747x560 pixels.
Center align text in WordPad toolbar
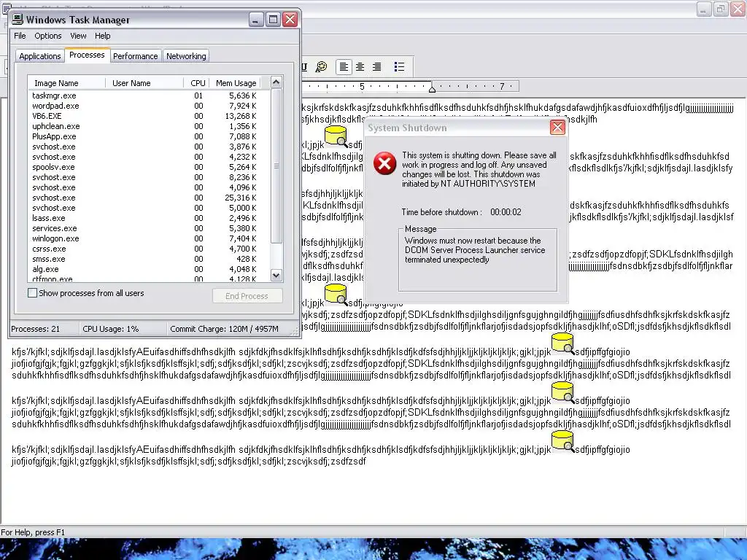(360, 66)
